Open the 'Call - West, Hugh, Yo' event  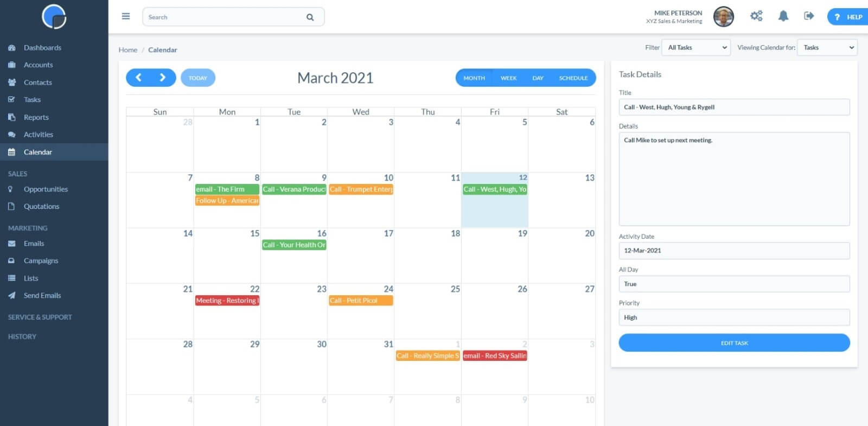[495, 189]
